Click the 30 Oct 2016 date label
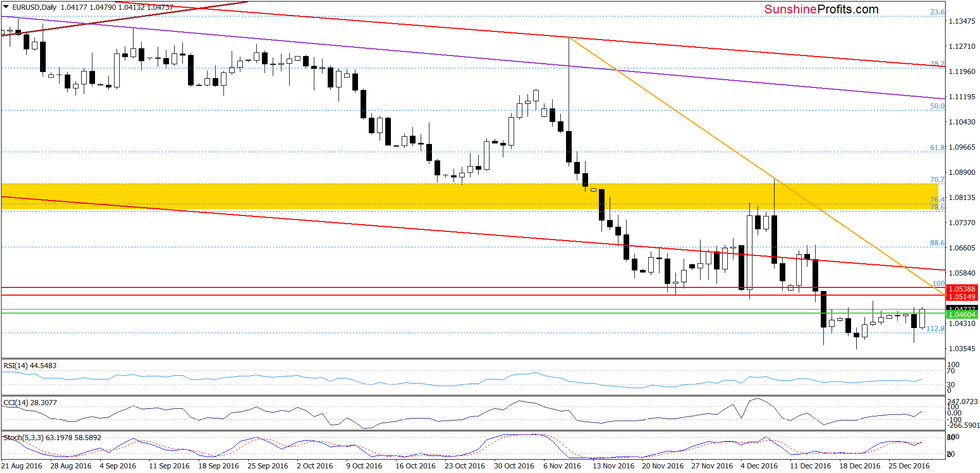This screenshot has width=980, height=473. point(514,466)
